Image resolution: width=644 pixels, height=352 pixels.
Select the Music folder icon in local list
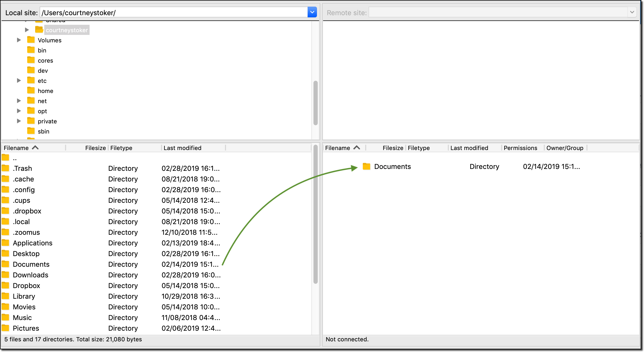6,317
